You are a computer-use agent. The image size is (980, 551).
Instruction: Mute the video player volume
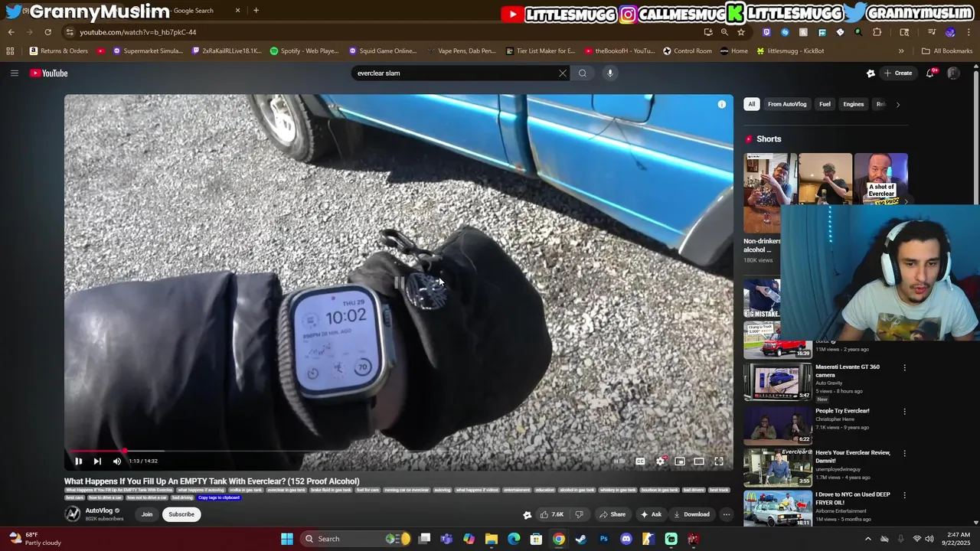(x=117, y=461)
